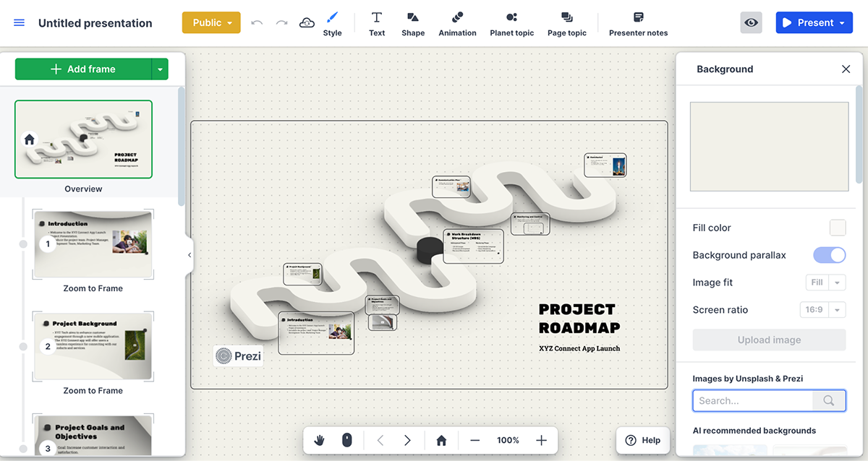Open the Style options
The width and height of the screenshot is (868, 461).
(332, 22)
